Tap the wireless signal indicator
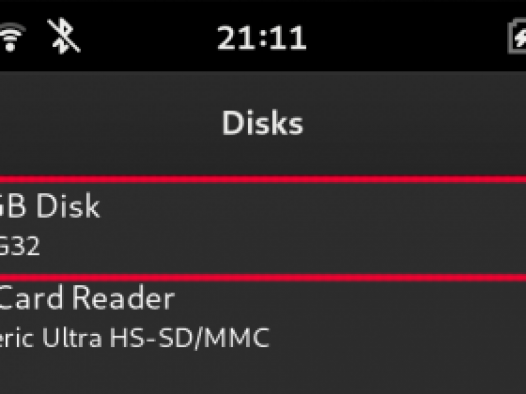This screenshot has height=394, width=526. pos(12,38)
